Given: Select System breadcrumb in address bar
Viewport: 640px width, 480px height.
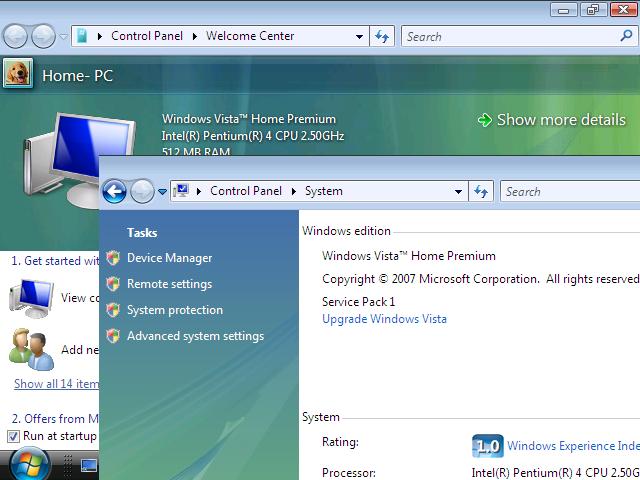Looking at the screenshot, I should [x=324, y=191].
